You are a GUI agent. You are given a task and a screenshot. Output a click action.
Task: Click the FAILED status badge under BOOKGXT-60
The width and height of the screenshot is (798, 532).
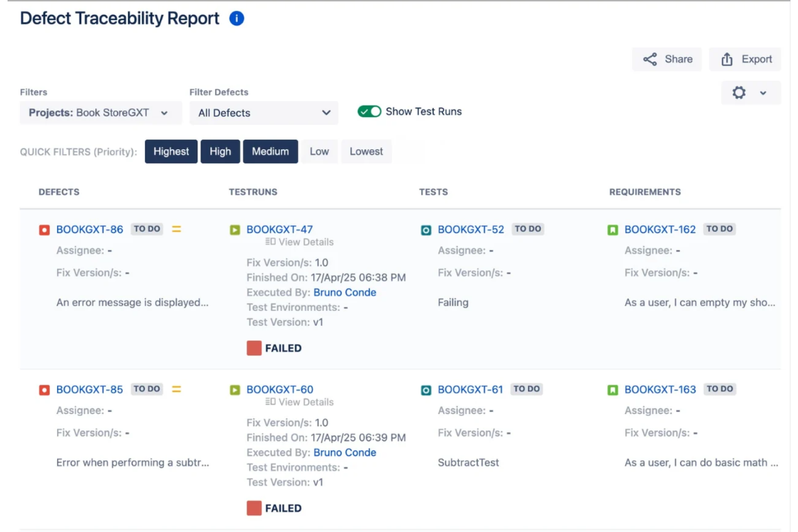[x=274, y=507]
